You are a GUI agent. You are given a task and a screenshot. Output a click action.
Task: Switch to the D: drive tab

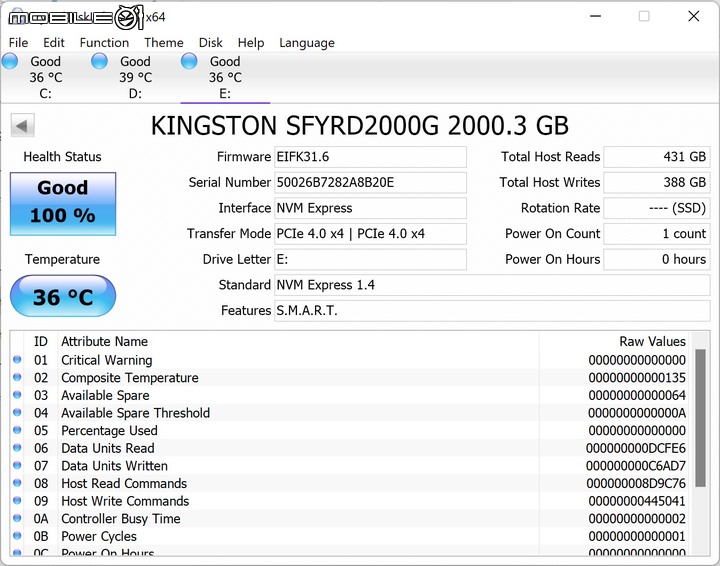pos(135,77)
